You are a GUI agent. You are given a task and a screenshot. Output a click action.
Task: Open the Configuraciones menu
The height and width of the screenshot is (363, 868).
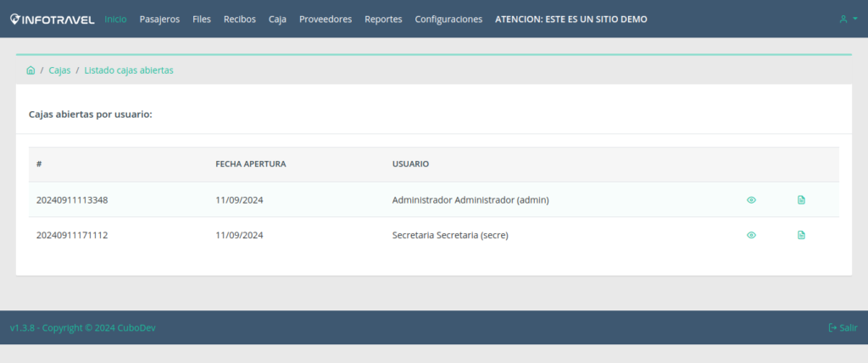coord(448,19)
